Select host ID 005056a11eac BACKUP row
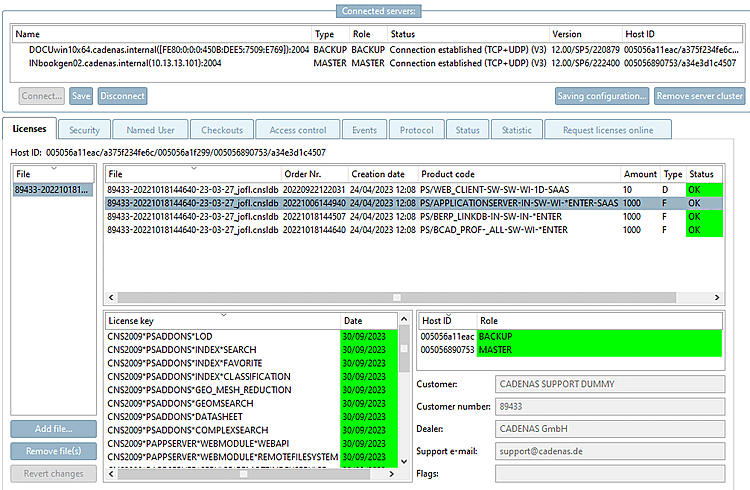The width and height of the screenshot is (750, 490). tap(571, 336)
